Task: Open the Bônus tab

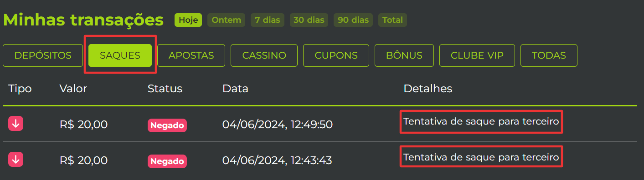Action: pos(404,55)
